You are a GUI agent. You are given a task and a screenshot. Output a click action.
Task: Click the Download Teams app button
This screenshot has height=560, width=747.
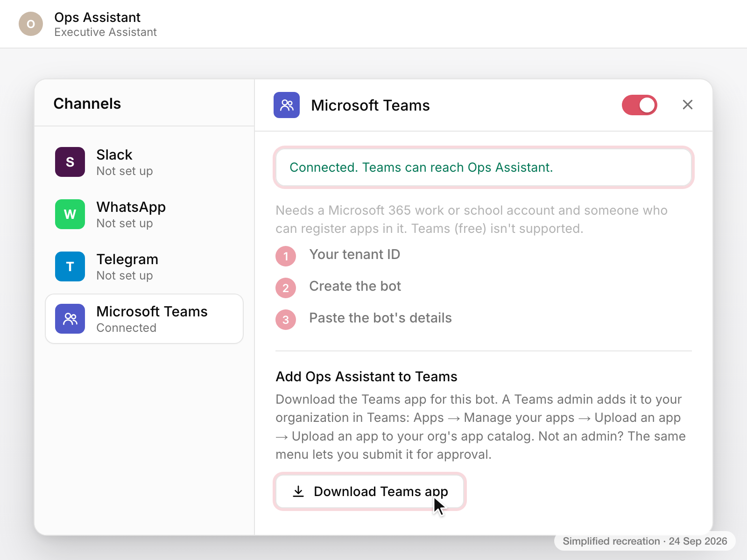pos(370,491)
